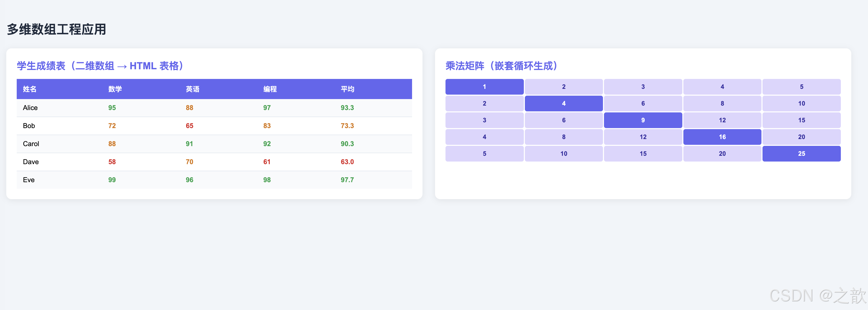Select the 数学 column header
Screen dimensions: 868x310
[115, 89]
